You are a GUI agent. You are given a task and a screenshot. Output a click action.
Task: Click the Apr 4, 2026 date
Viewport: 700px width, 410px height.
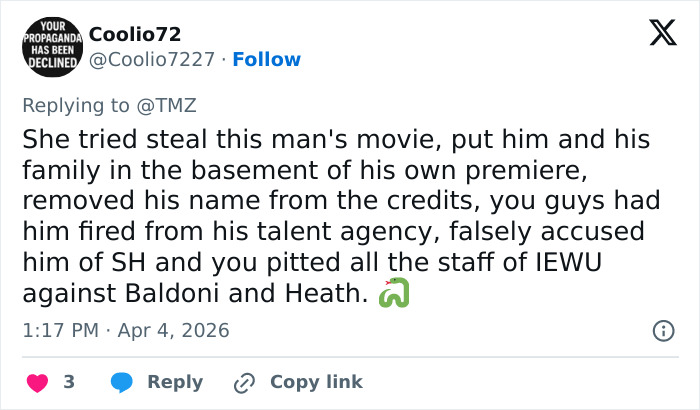[x=175, y=330]
